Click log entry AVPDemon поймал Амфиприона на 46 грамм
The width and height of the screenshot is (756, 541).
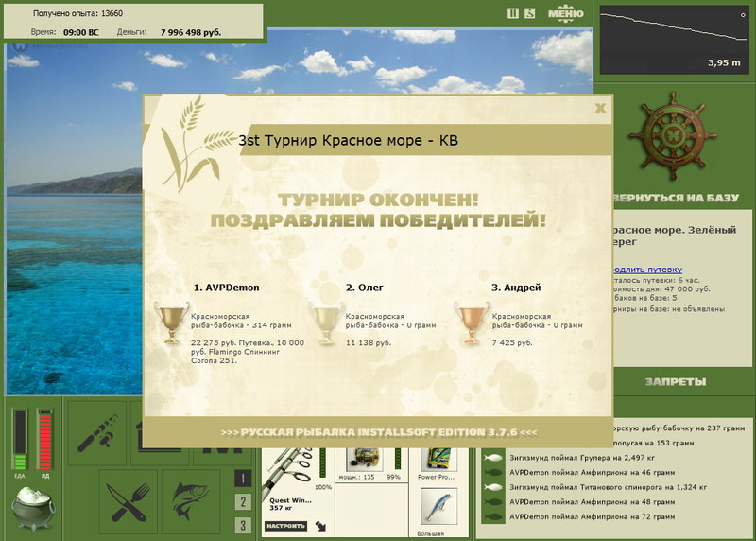coord(593,473)
